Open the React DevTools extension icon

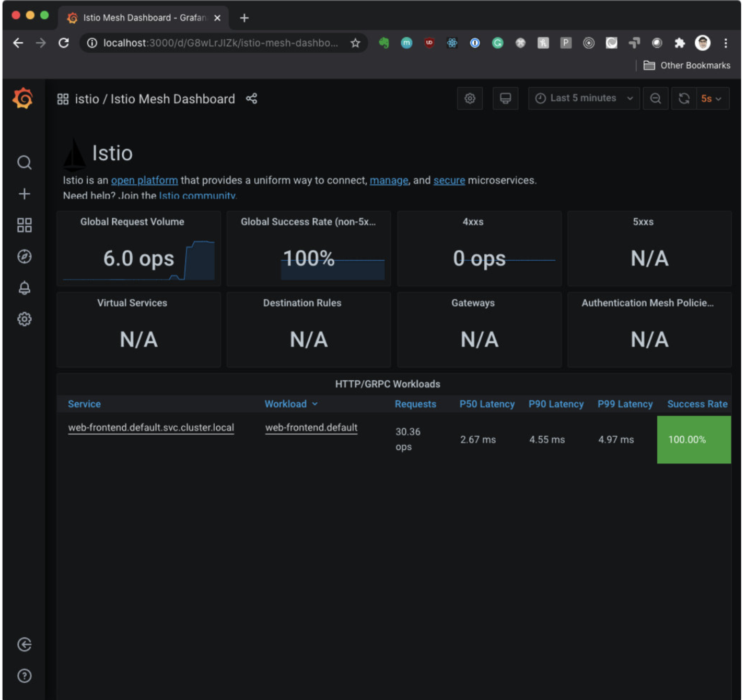[x=452, y=43]
